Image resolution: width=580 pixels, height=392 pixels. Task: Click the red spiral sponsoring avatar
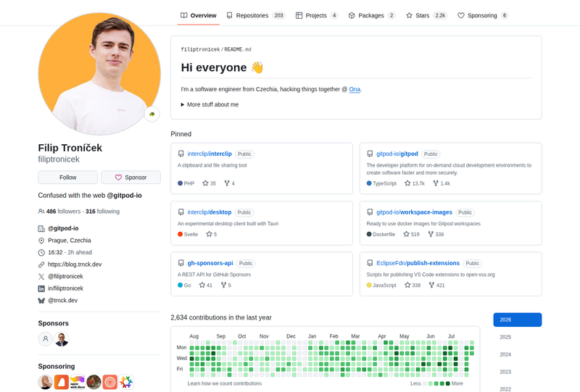point(110,382)
